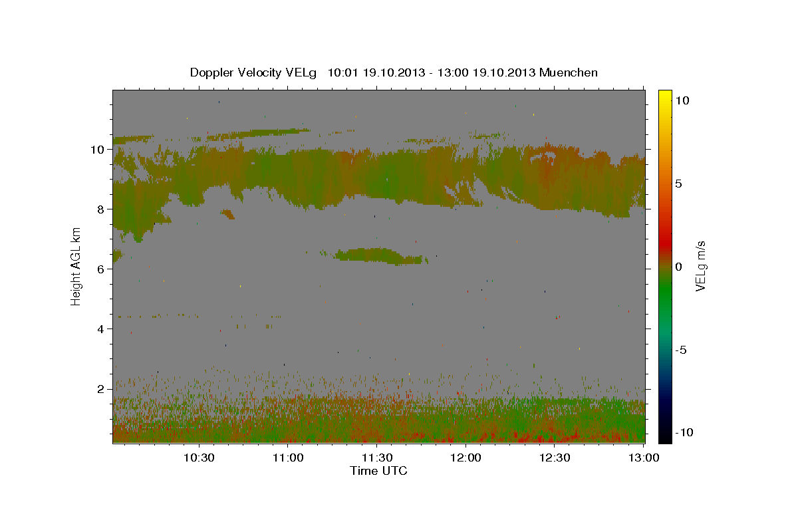Click the height tick label 2
Viewport: 798px width, 532px height.
click(101, 388)
